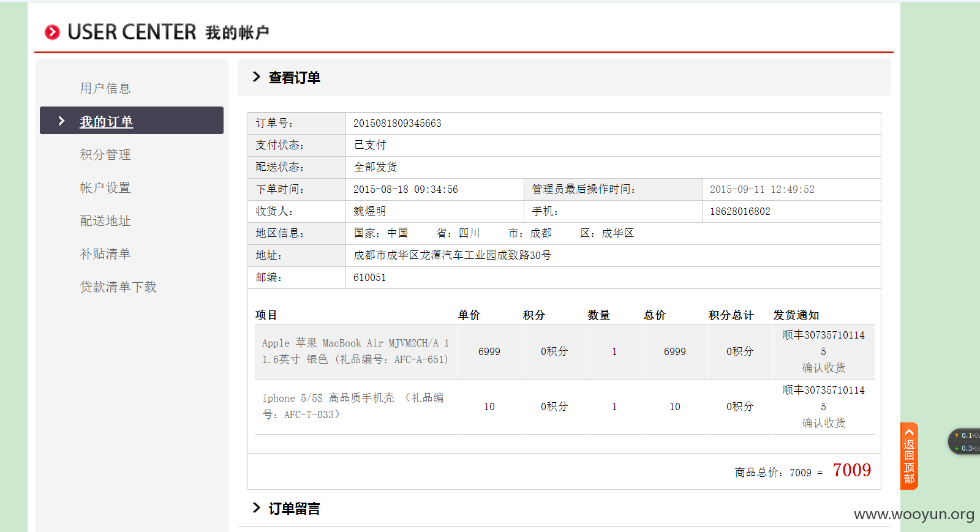Click the 区：成华区 region text
This screenshot has height=532, width=980.
[606, 233]
